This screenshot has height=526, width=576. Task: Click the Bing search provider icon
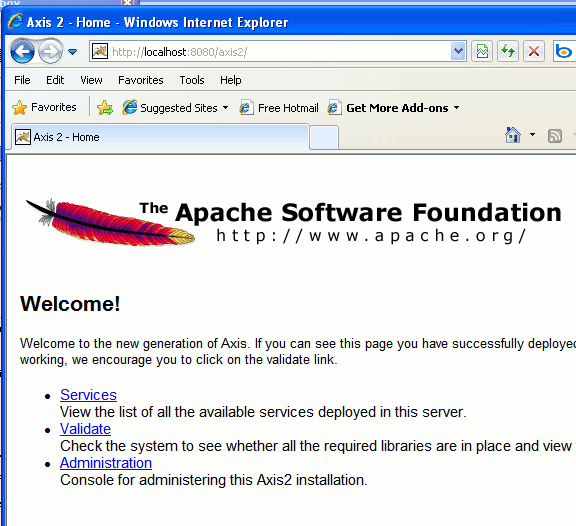pyautogui.click(x=564, y=51)
